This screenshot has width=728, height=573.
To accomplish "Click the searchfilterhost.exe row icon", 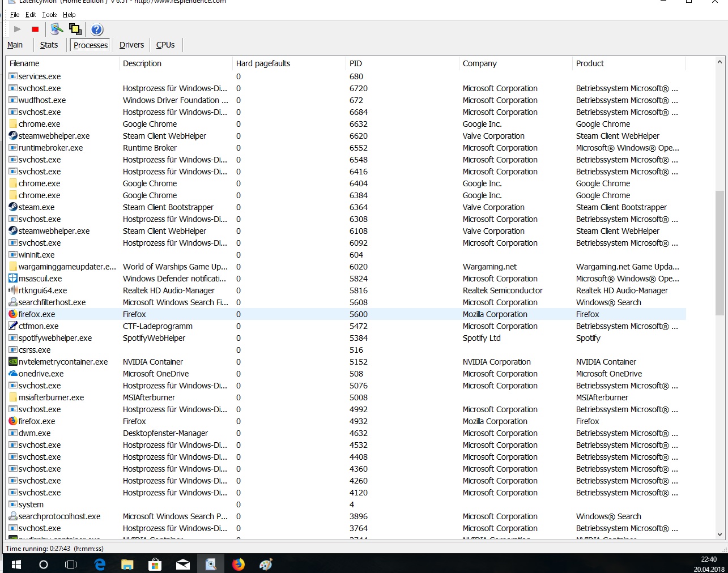I will coord(13,302).
